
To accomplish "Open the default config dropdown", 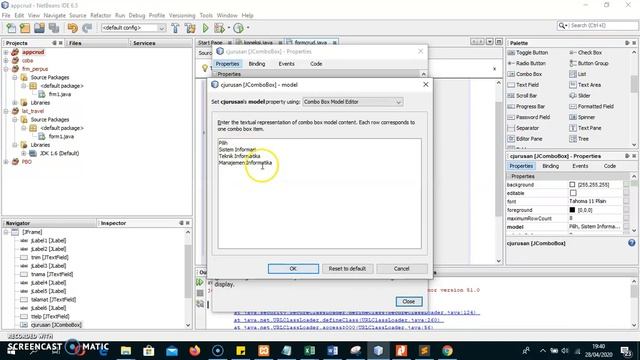I will pos(133,28).
